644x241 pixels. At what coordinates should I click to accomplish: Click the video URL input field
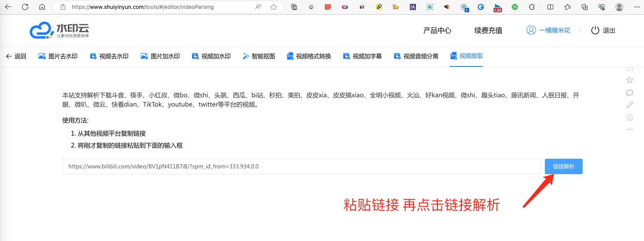point(301,166)
